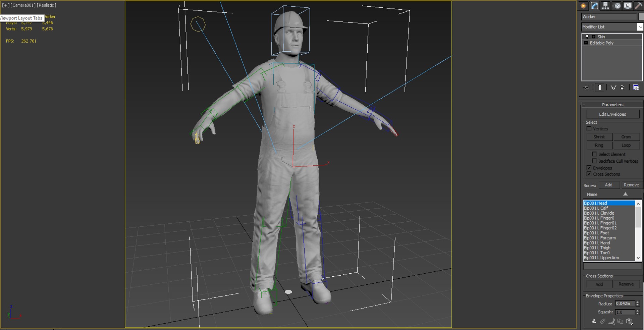Click Copy envelope icon

[x=620, y=321]
